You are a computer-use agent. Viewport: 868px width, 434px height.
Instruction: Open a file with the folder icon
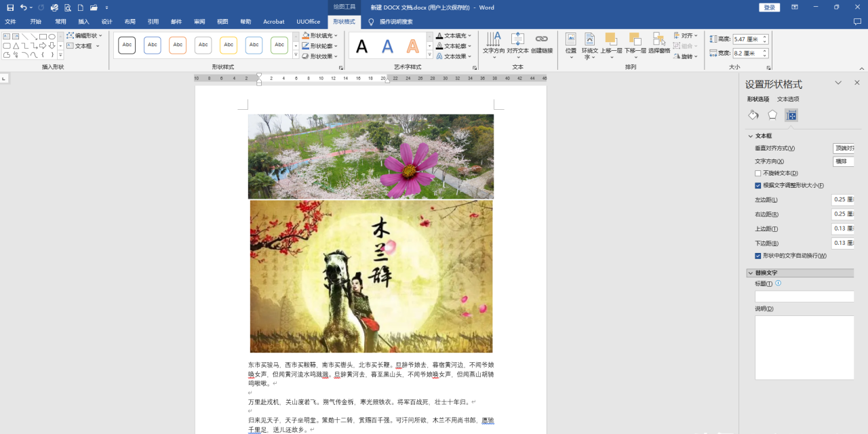(94, 7)
